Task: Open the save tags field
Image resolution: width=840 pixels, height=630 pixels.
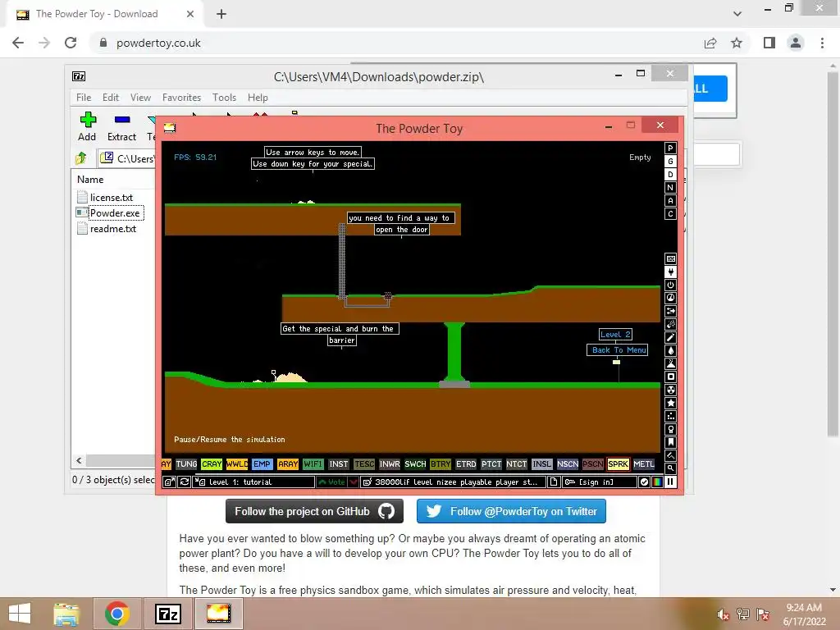Action: (453, 482)
